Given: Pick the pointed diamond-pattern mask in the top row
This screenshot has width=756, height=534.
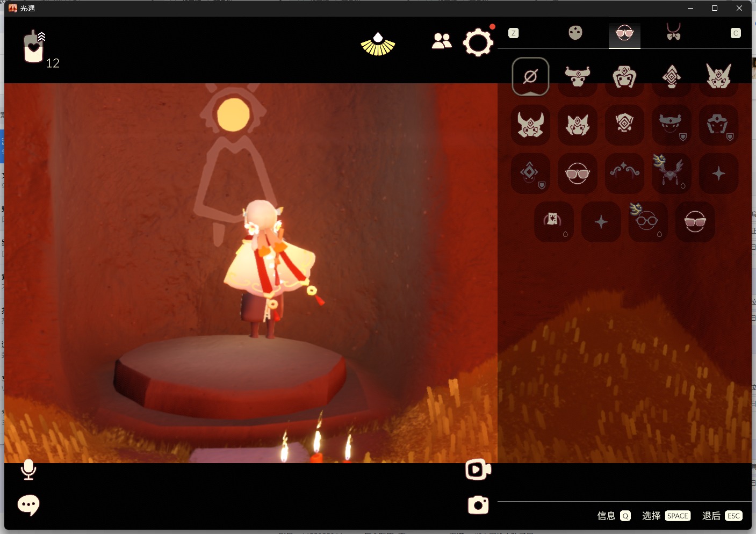Looking at the screenshot, I should (672, 77).
